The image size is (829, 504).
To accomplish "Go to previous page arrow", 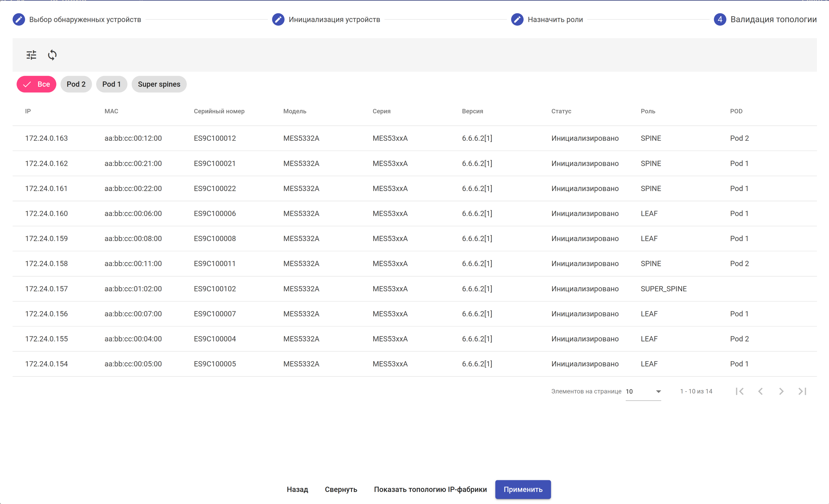I will 760,391.
